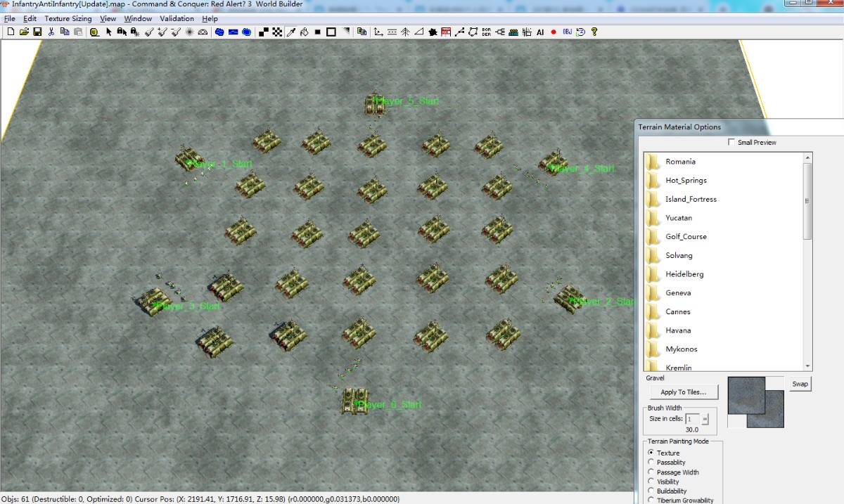The height and width of the screenshot is (504, 844).
Task: Open the Window menu
Action: (138, 19)
